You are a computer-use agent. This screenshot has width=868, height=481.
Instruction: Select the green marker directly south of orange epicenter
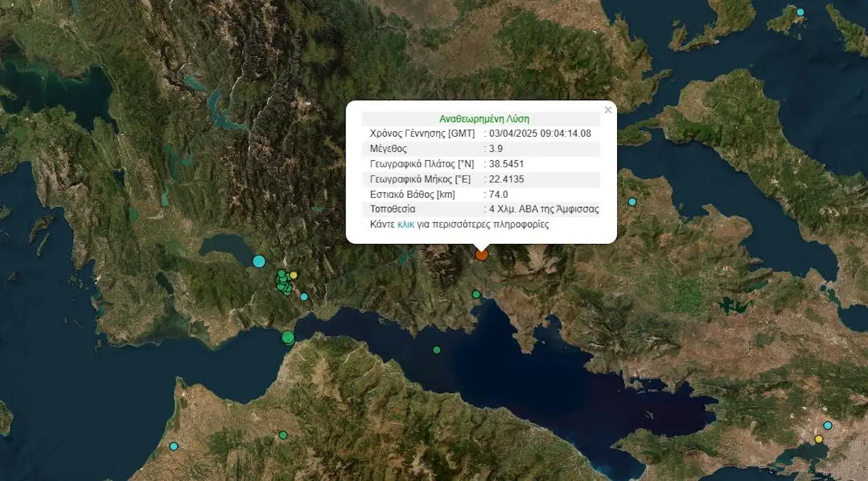476,294
